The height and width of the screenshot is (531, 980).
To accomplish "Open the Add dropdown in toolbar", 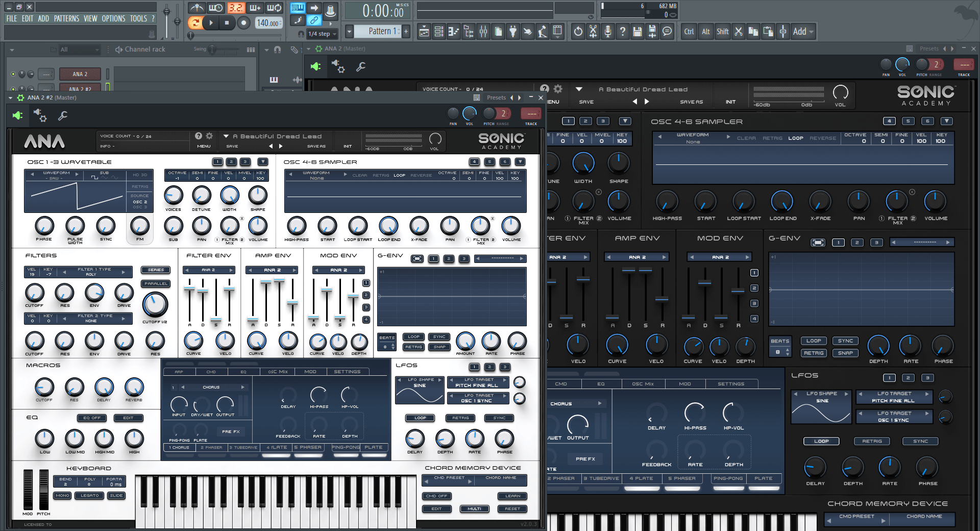I will (x=803, y=32).
